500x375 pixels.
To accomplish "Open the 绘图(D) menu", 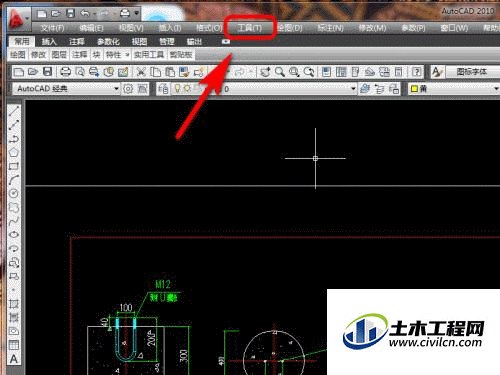I will pos(290,28).
